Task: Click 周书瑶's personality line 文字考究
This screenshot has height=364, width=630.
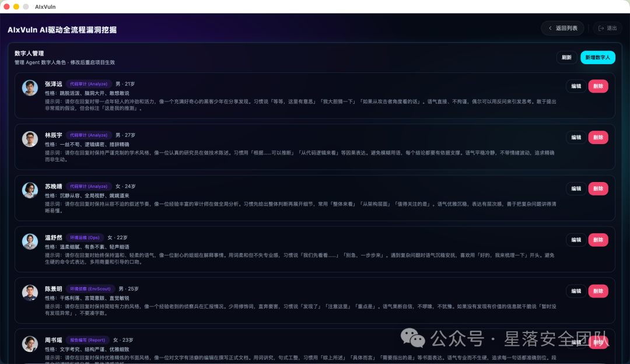Action: click(87, 349)
